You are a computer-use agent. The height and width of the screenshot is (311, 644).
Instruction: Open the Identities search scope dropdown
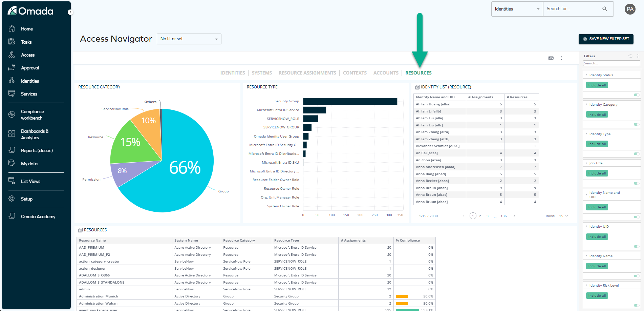(517, 9)
